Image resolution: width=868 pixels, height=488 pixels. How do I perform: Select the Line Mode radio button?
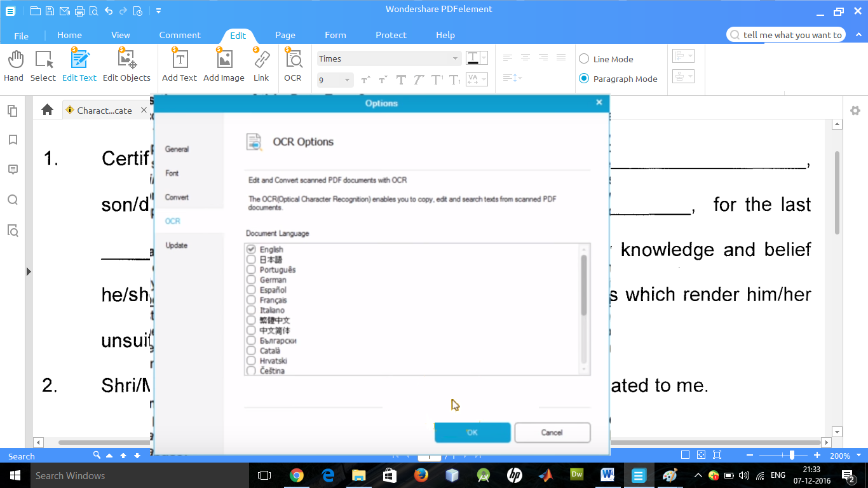[584, 59]
